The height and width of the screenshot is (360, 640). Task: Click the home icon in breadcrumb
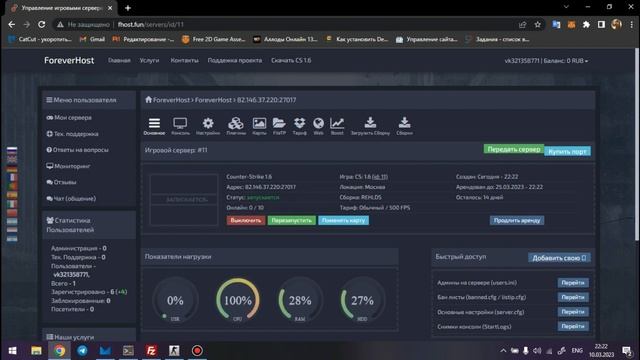[149, 100]
